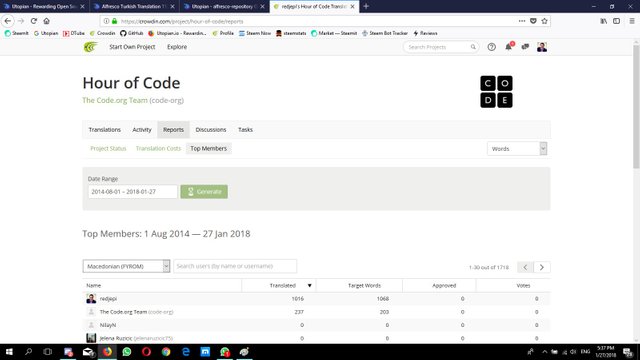Open the Firefox library icon
The width and height of the screenshot is (640, 360).
(604, 21)
